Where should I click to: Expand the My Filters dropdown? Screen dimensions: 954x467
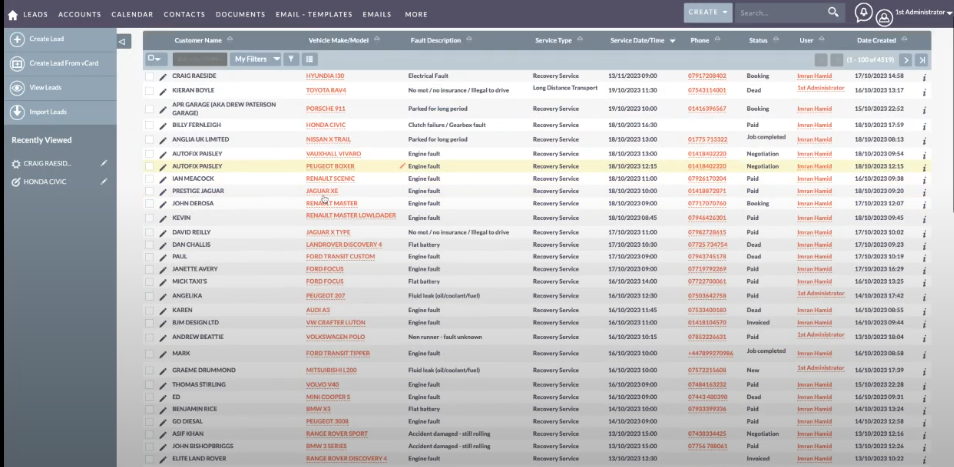(x=256, y=59)
